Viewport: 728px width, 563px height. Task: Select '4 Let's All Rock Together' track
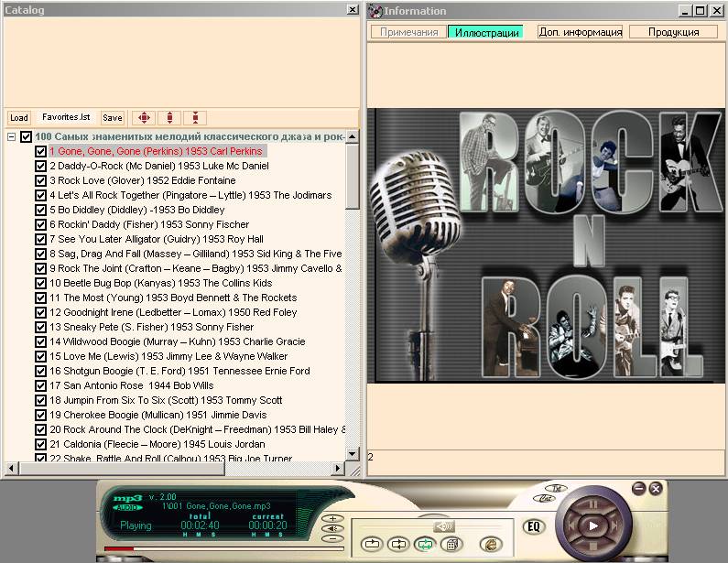click(190, 195)
